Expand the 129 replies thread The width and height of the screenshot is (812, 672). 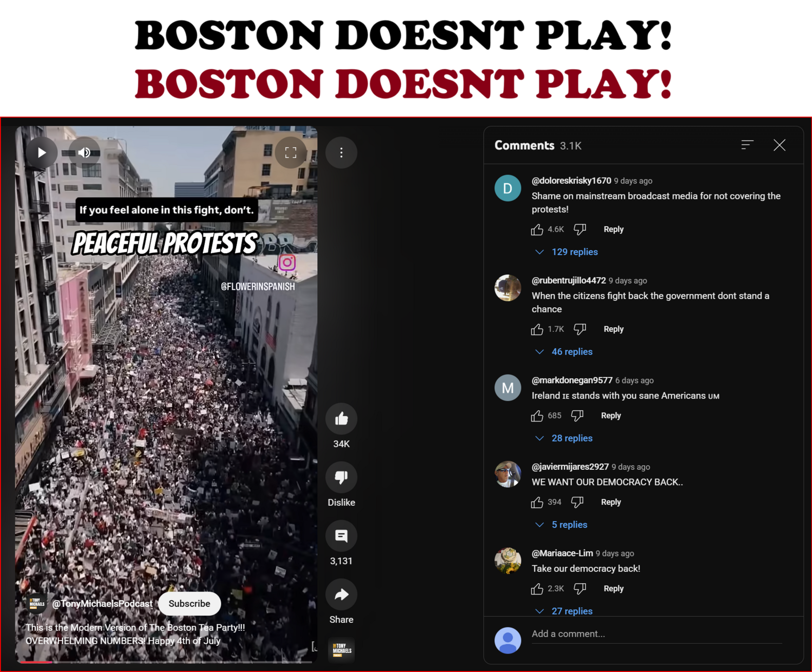(x=567, y=252)
